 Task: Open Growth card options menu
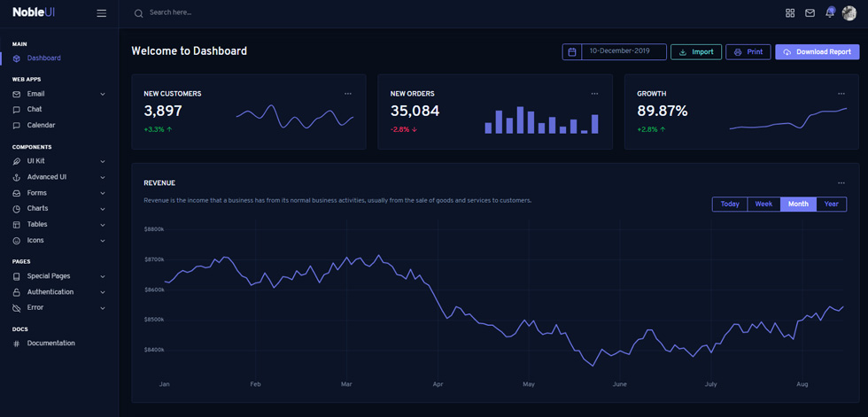(x=841, y=94)
